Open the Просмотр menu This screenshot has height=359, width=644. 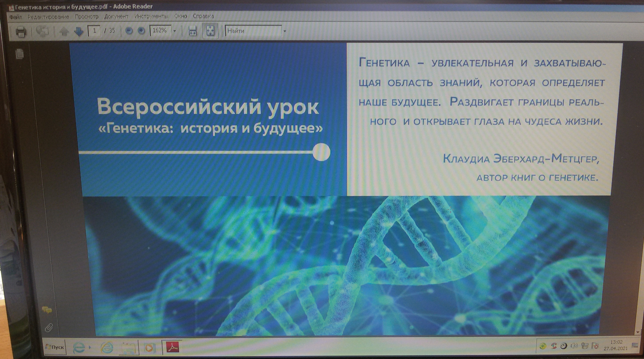(86, 17)
